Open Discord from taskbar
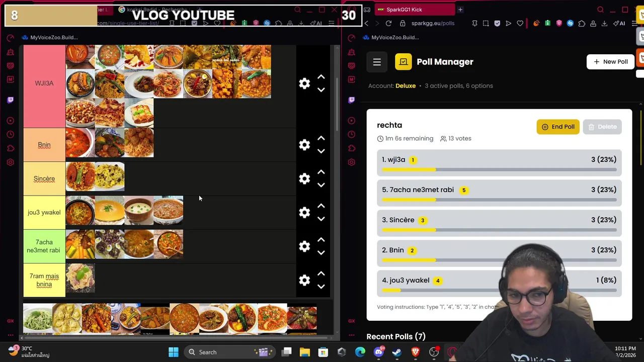 coord(379,352)
